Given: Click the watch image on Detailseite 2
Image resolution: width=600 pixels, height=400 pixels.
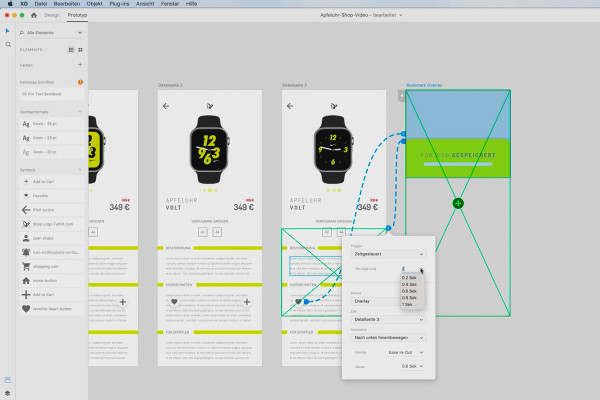Looking at the screenshot, I should point(209,149).
